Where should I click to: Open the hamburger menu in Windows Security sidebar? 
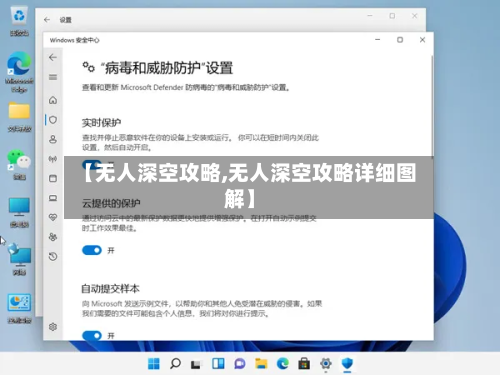pos(53,77)
